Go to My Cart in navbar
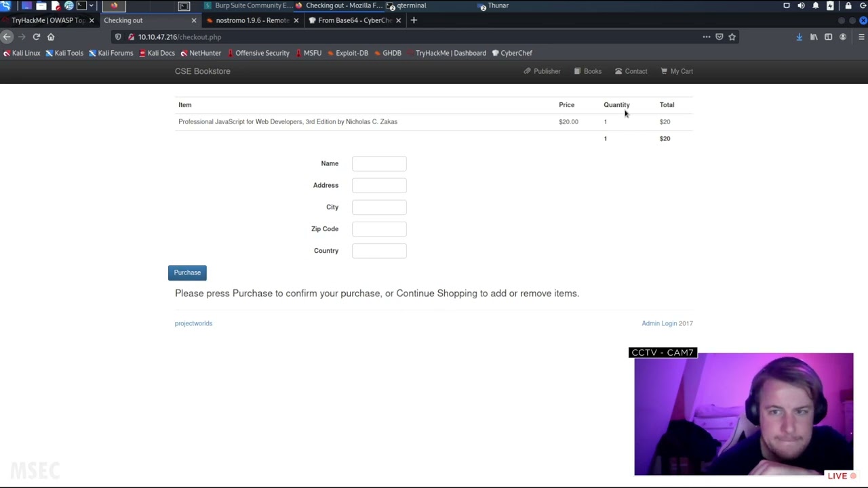The image size is (868, 488). point(677,71)
